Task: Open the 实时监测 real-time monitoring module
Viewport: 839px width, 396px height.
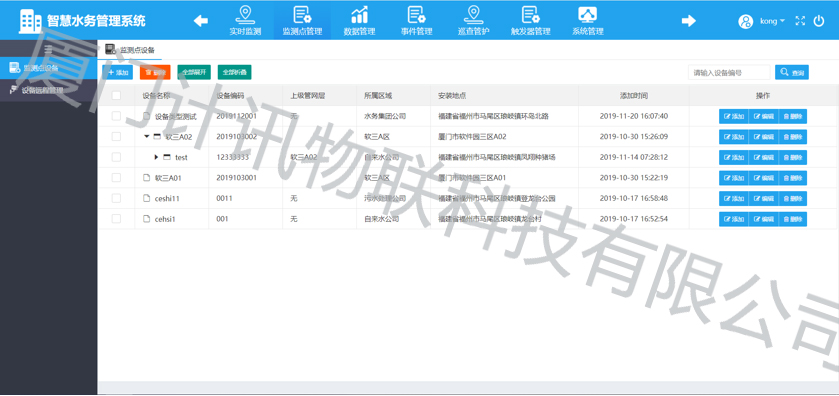Action: (x=245, y=20)
